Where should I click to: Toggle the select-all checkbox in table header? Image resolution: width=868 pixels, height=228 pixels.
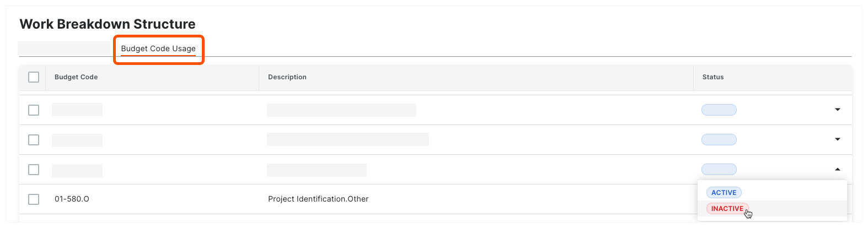pyautogui.click(x=34, y=77)
